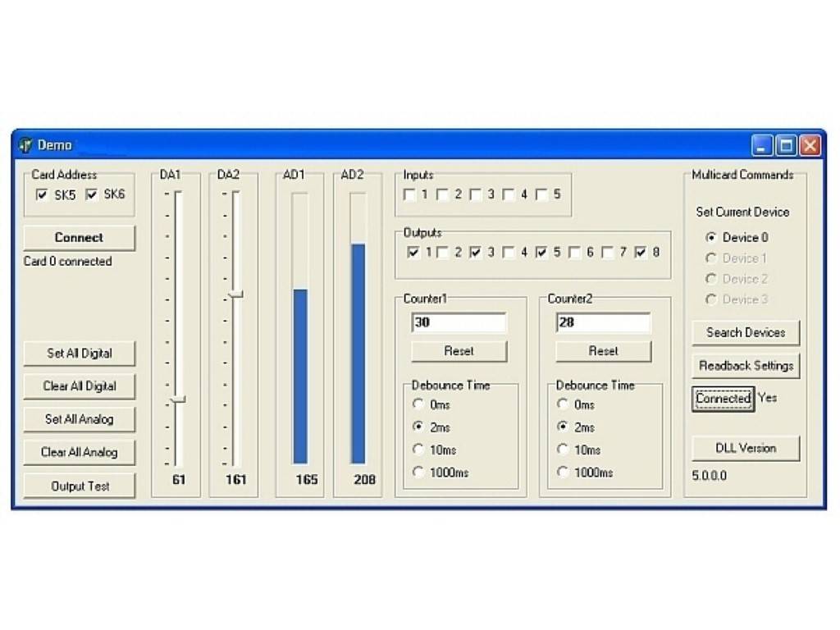Click the Search Devices button

745,332
